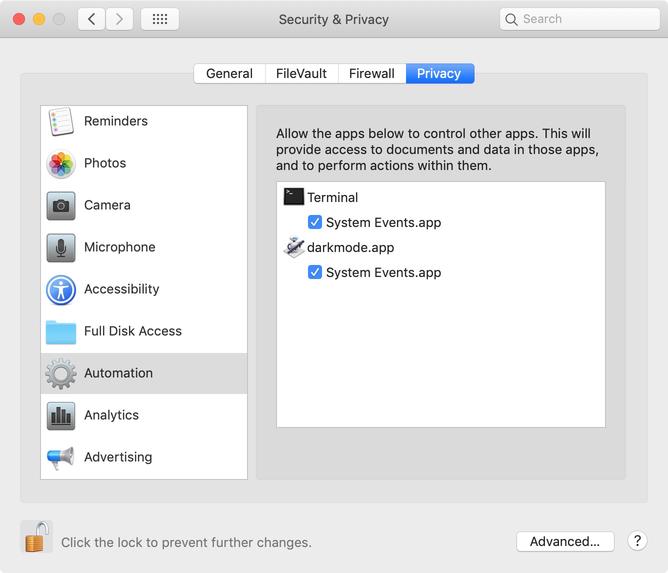Click the Photos flower icon
Image resolution: width=668 pixels, height=573 pixels.
point(61,164)
